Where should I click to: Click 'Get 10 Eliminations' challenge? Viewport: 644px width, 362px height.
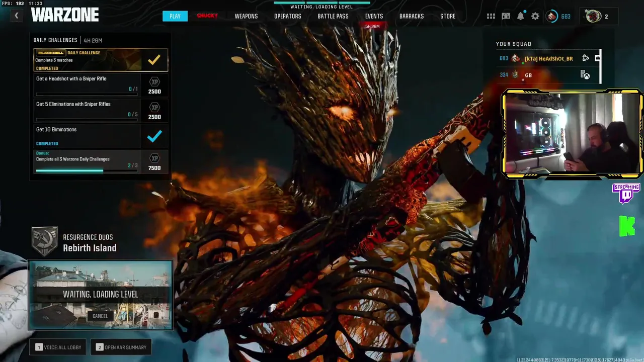coord(56,130)
